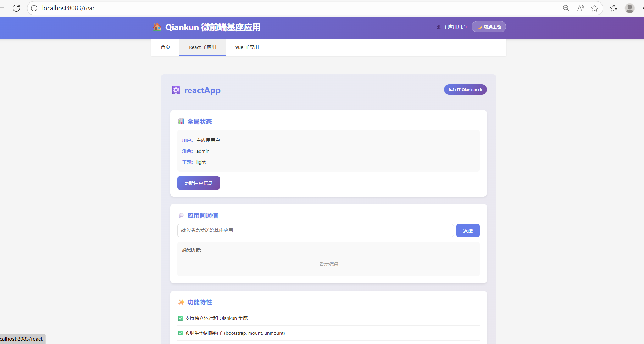Image resolution: width=644 pixels, height=344 pixels.
Task: Open the zoom magnifier in address bar
Action: coord(566,8)
